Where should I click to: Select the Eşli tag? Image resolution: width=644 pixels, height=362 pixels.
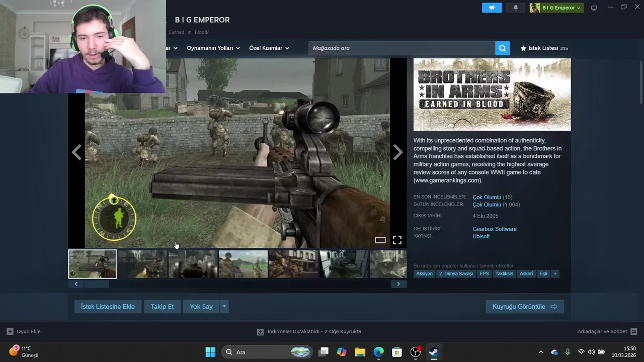point(543,274)
